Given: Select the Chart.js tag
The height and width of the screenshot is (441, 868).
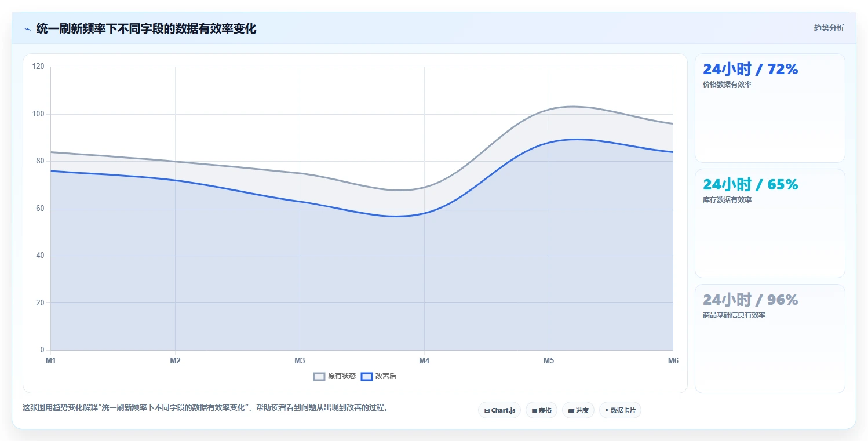Looking at the screenshot, I should [x=499, y=410].
